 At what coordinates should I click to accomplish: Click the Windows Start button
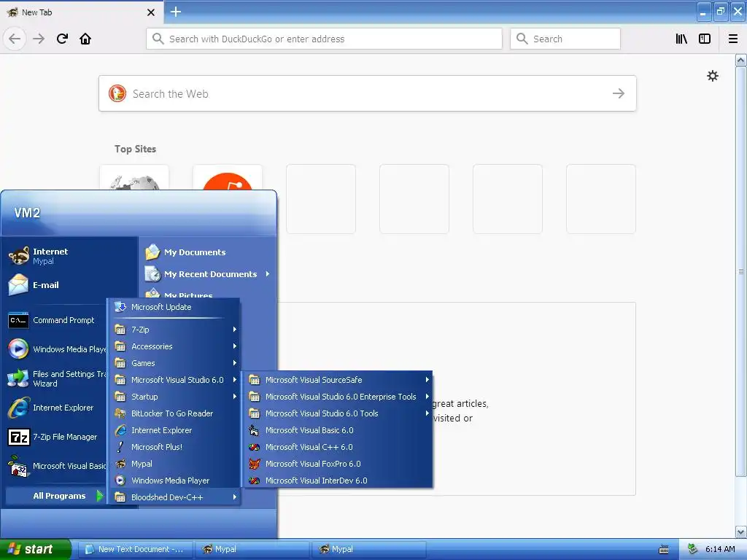click(35, 549)
